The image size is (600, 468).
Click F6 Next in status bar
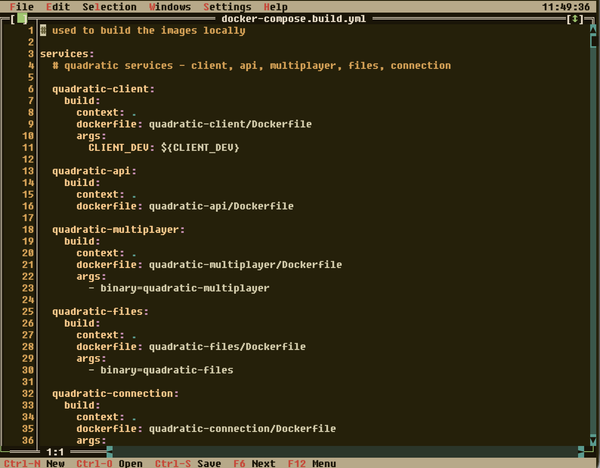[x=254, y=463]
